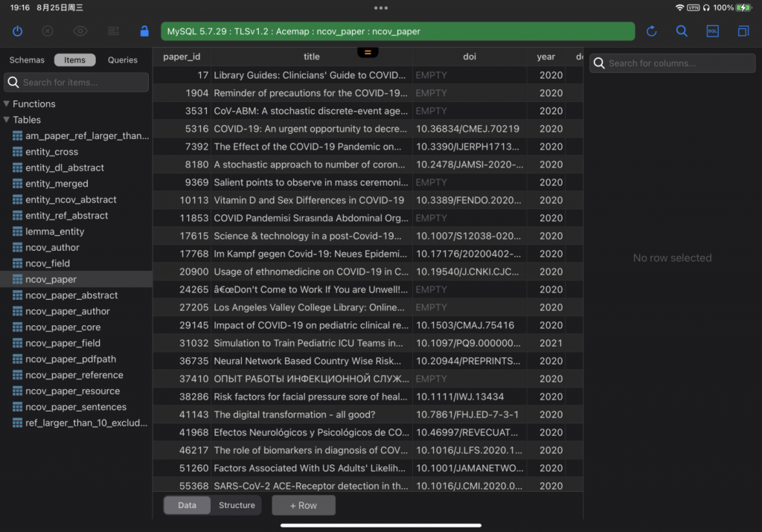
Task: Click the orange filter badge above title
Action: [x=368, y=52]
